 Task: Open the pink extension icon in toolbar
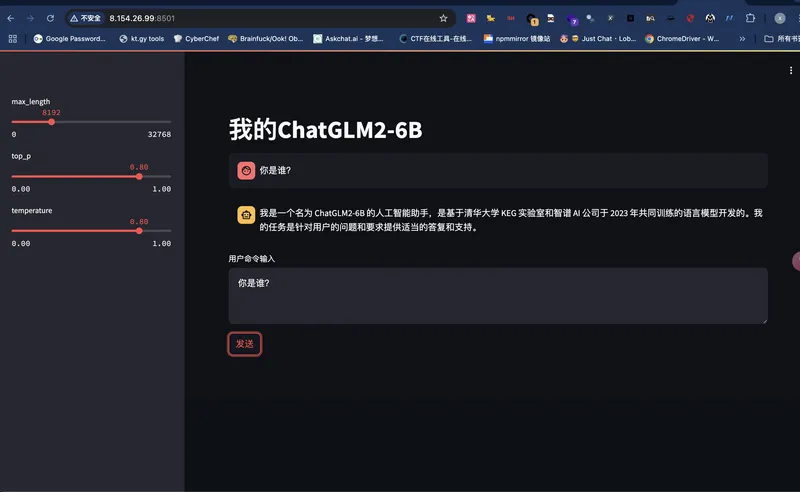point(471,18)
